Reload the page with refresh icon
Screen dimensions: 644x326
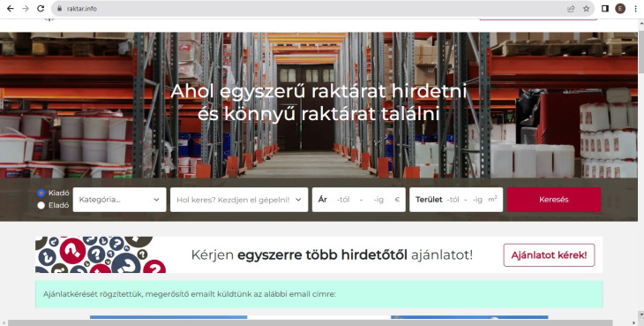click(x=41, y=9)
